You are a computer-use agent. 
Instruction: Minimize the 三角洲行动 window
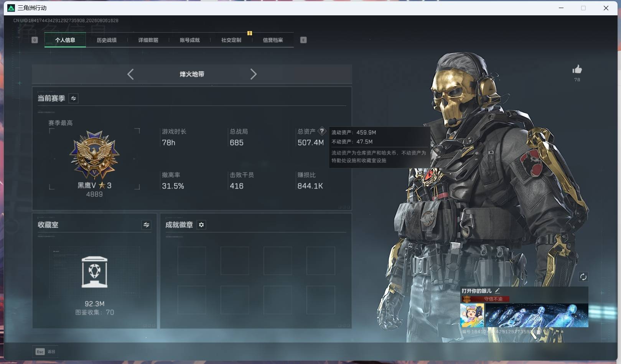coord(561,8)
